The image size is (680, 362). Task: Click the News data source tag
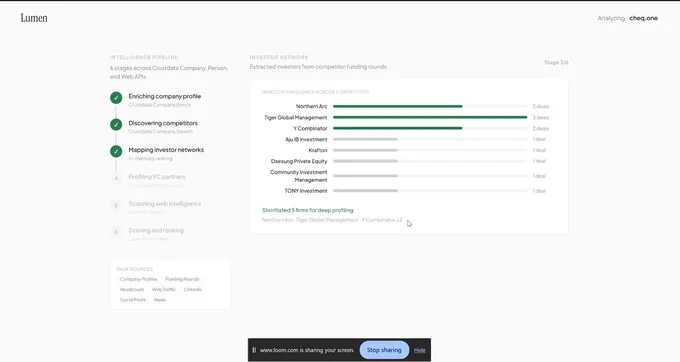click(160, 300)
